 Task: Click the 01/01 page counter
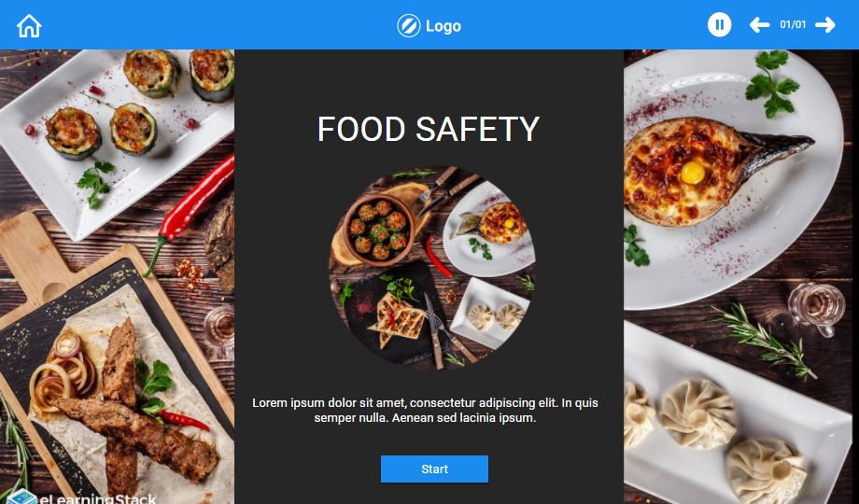pyautogui.click(x=793, y=24)
